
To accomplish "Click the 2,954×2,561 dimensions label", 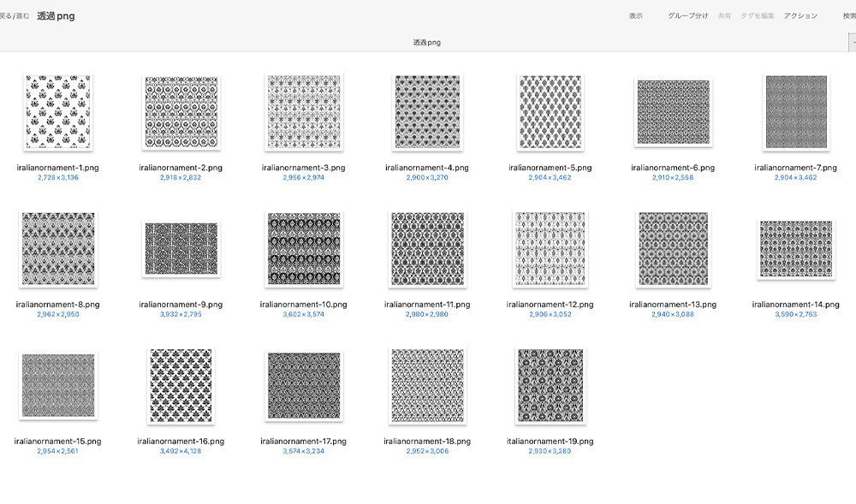I will coord(58,451).
